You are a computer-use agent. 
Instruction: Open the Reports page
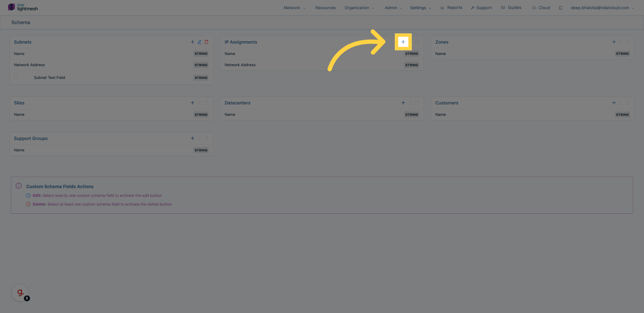[x=451, y=8]
